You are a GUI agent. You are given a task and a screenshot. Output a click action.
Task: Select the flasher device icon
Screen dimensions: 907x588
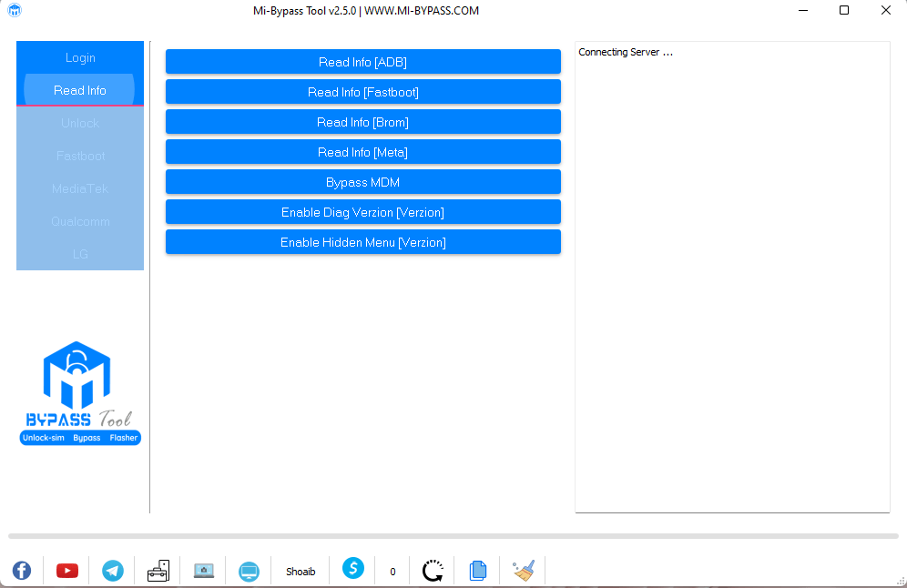pyautogui.click(x=158, y=571)
